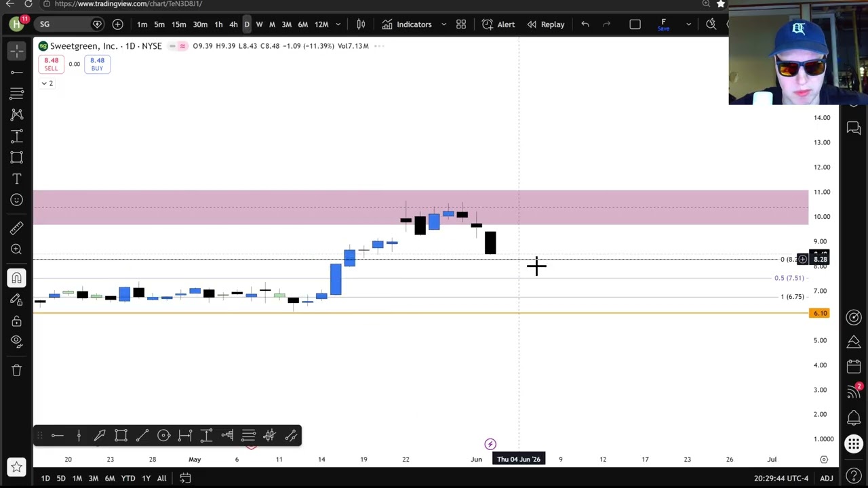868x488 pixels.
Task: Set date range to 5D
Action: 61,479
